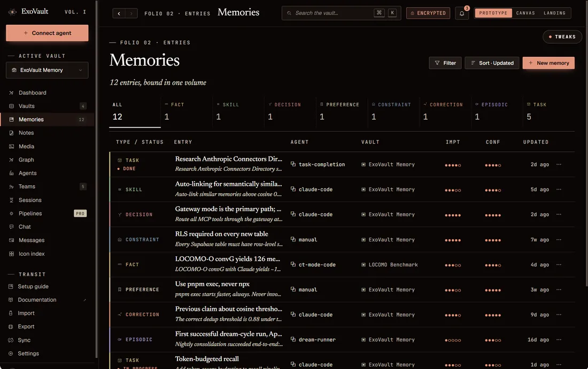Select the Task type tab
The width and height of the screenshot is (588, 369).
(548, 112)
